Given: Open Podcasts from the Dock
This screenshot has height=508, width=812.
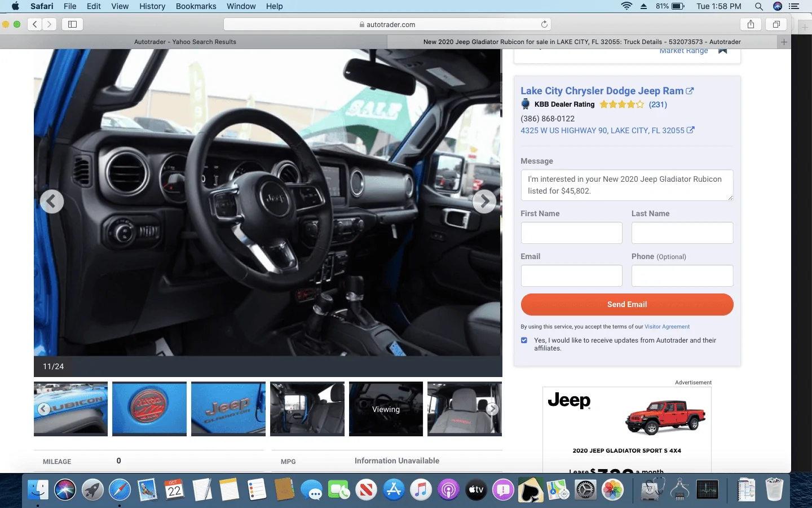Looking at the screenshot, I should pos(448,489).
